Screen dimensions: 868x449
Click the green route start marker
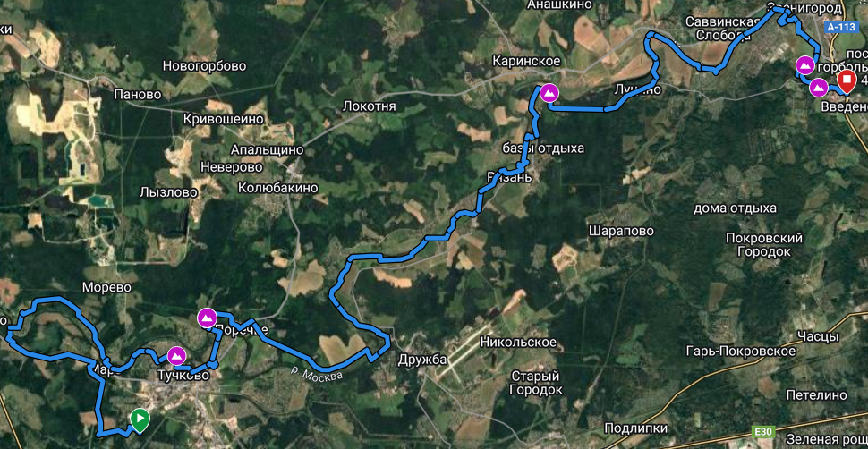pos(139,419)
